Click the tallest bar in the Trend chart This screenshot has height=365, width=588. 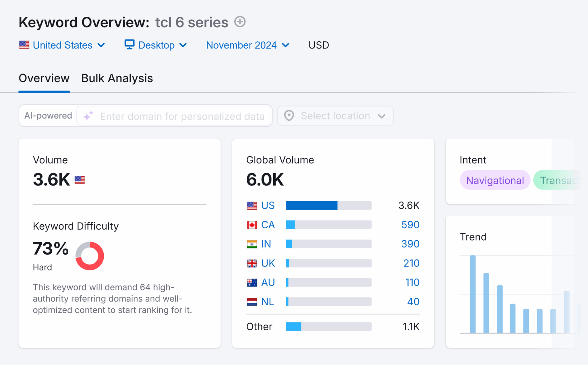click(x=473, y=294)
